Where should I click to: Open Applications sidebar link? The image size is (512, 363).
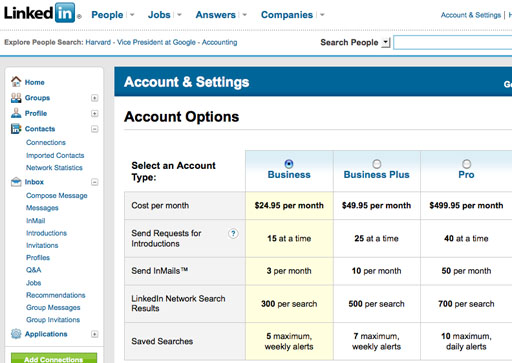(46, 334)
